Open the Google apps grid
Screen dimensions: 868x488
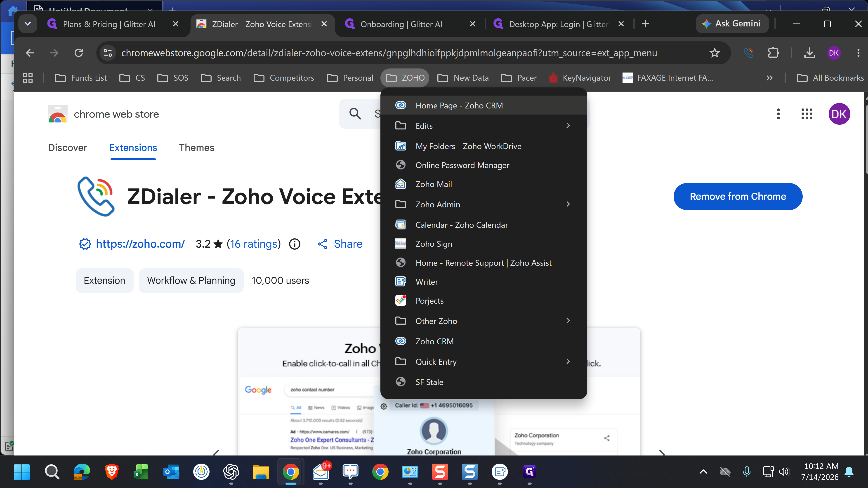coord(807,114)
